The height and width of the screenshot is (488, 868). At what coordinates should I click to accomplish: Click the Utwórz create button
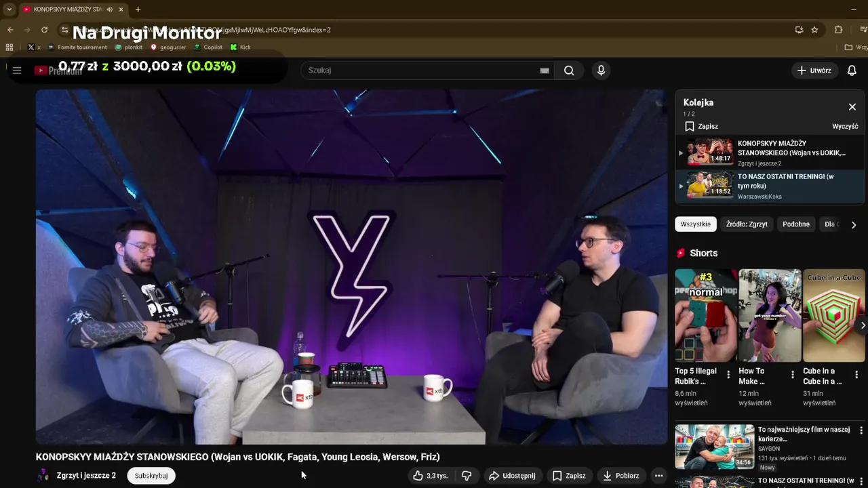click(x=814, y=70)
